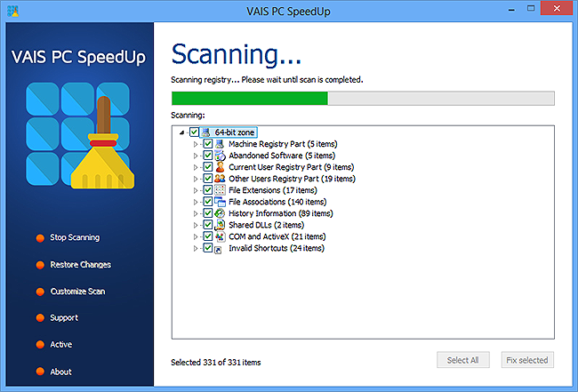Expand the Other Users Registry Part node
Image resolution: width=578 pixels, height=392 pixels.
(x=196, y=179)
